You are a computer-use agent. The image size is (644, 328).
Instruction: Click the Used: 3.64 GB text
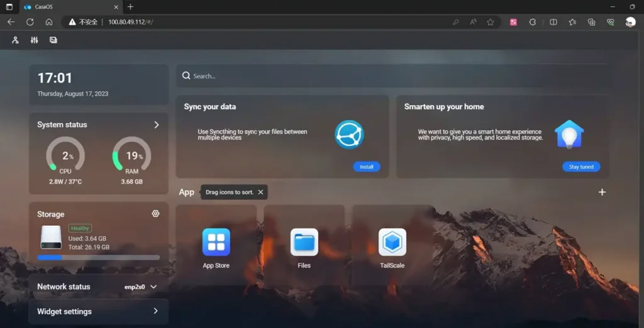87,239
